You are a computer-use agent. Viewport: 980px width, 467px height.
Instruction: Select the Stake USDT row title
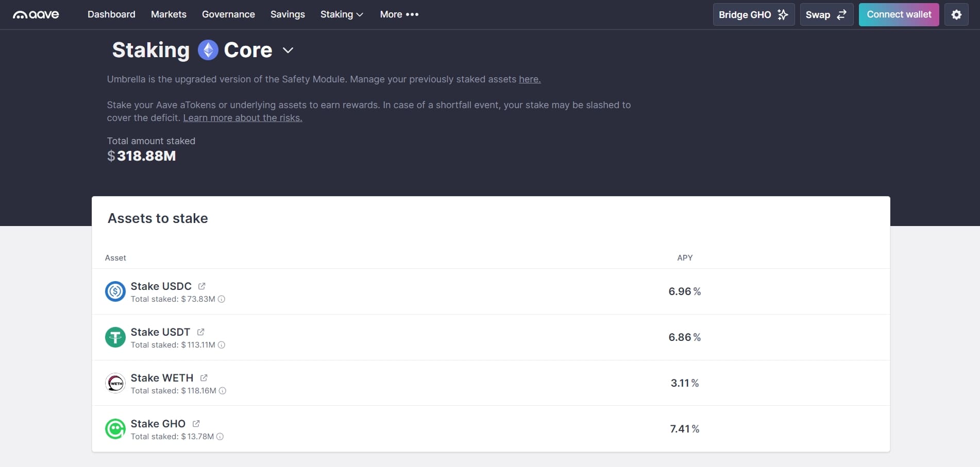[160, 332]
